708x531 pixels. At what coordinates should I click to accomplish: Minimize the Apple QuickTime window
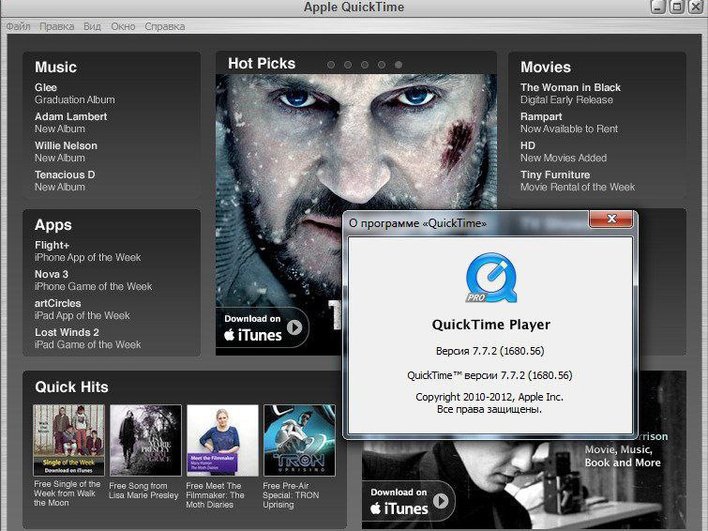point(658,7)
